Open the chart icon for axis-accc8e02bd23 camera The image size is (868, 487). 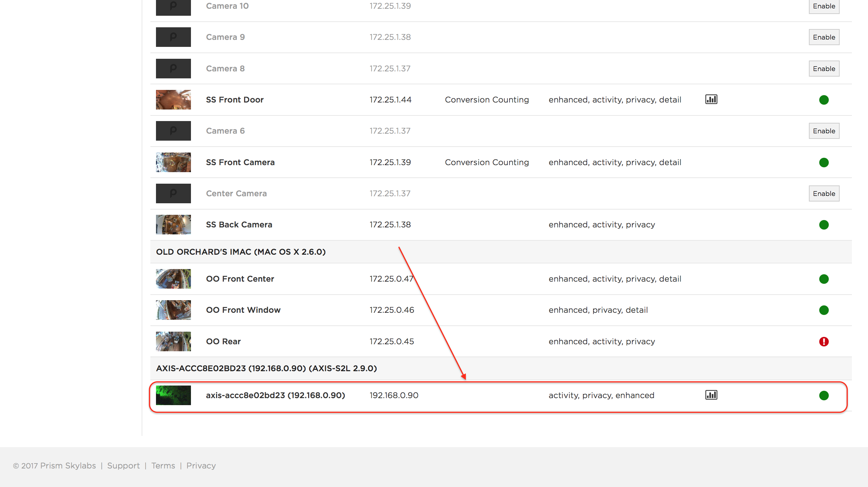pyautogui.click(x=711, y=395)
